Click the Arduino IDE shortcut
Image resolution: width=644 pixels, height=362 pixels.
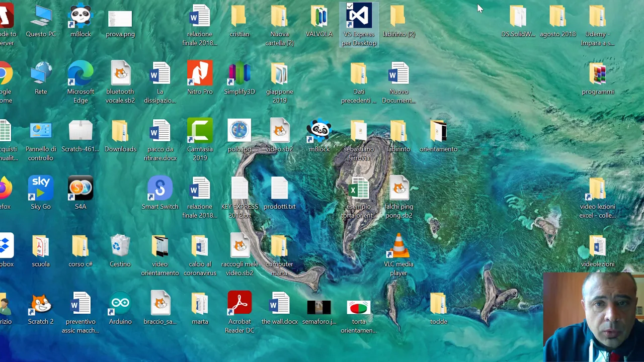tap(120, 308)
